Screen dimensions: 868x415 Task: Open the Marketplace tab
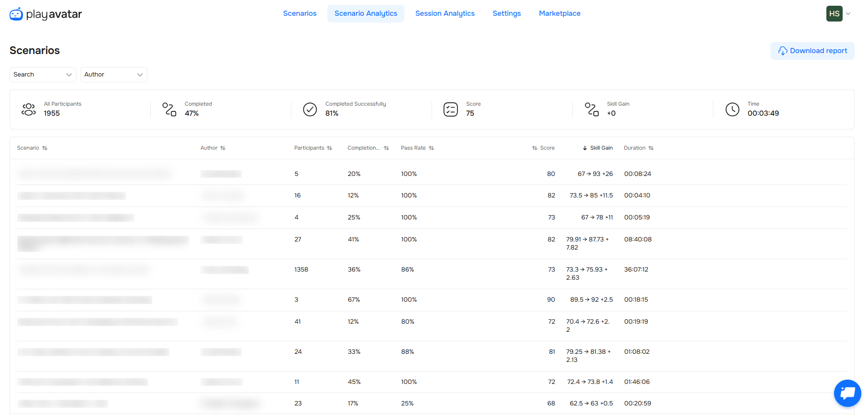click(559, 13)
